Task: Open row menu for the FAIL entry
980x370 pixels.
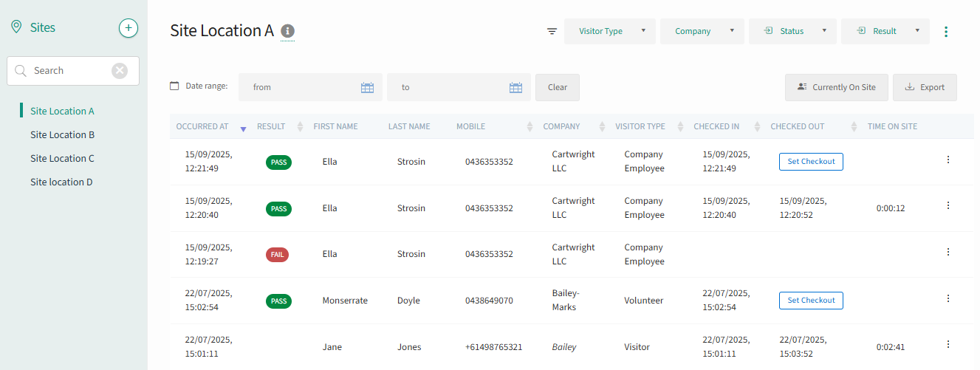Action: pyautogui.click(x=948, y=253)
